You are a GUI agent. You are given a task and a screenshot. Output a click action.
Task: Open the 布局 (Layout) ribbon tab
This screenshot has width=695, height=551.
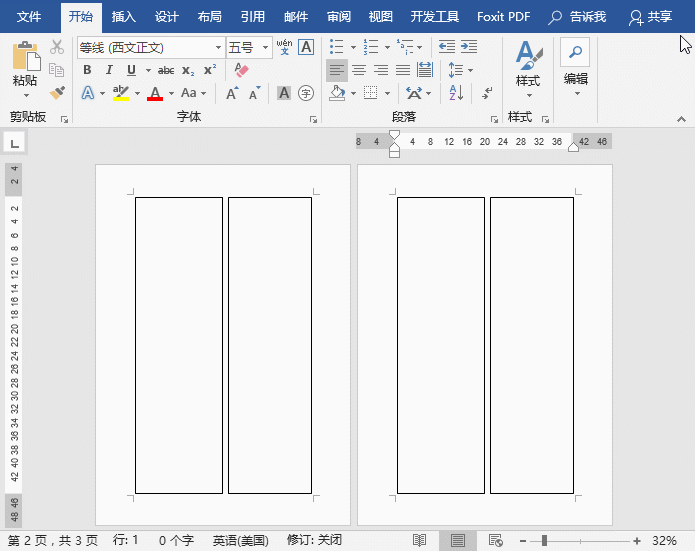click(x=210, y=17)
